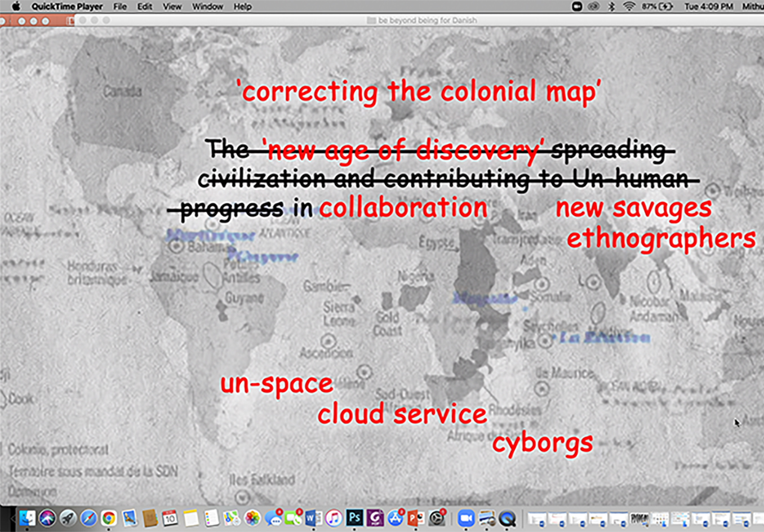Launch Google Chrome from the dock
This screenshot has width=764, height=532.
point(109,518)
